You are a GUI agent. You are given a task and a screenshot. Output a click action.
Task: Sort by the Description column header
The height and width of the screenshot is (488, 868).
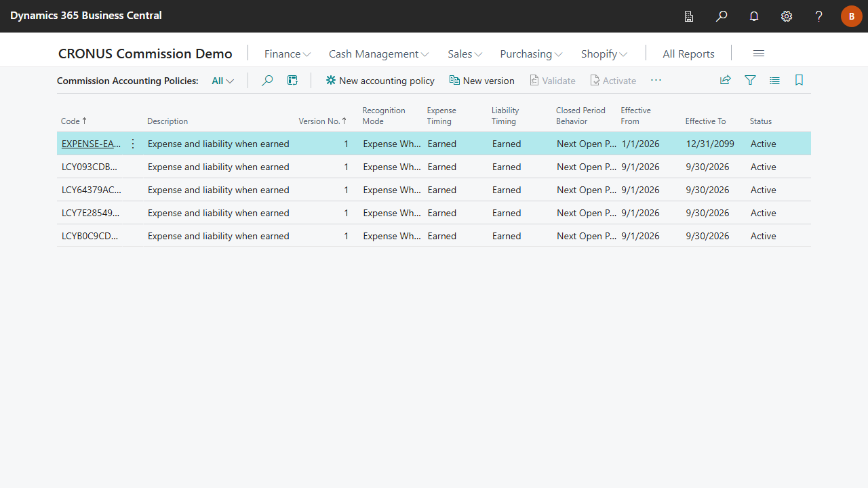tap(167, 121)
